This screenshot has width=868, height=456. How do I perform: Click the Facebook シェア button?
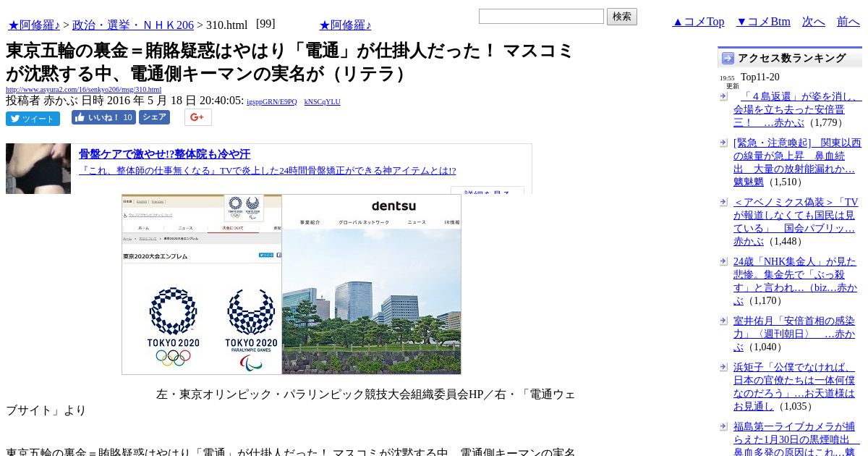pyautogui.click(x=154, y=117)
